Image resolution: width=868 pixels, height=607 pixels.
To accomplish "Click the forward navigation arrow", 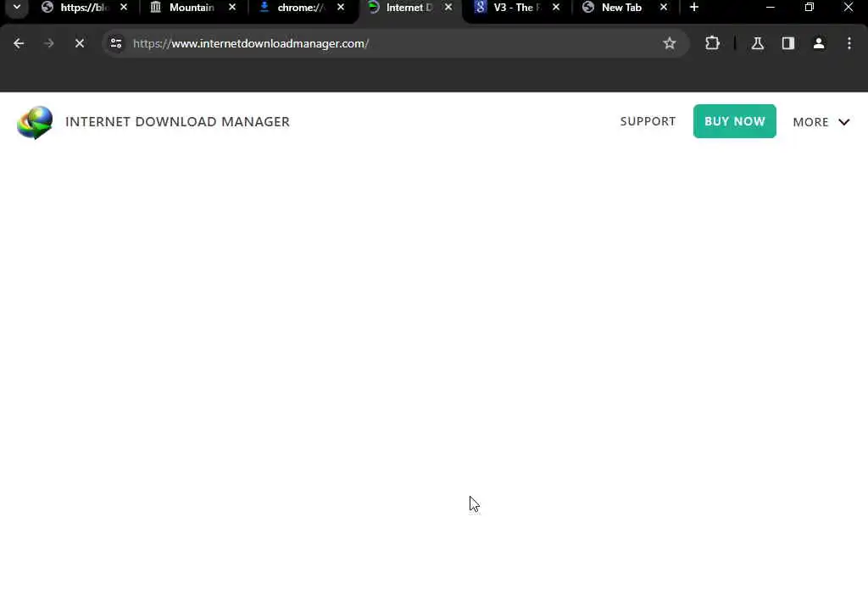I will tap(48, 43).
